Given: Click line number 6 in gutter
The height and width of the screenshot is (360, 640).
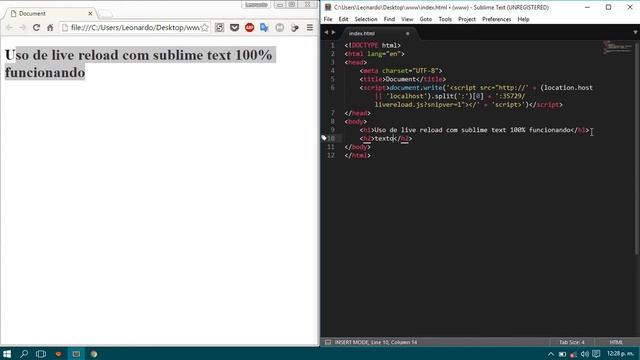Looking at the screenshot, I should tap(332, 88).
